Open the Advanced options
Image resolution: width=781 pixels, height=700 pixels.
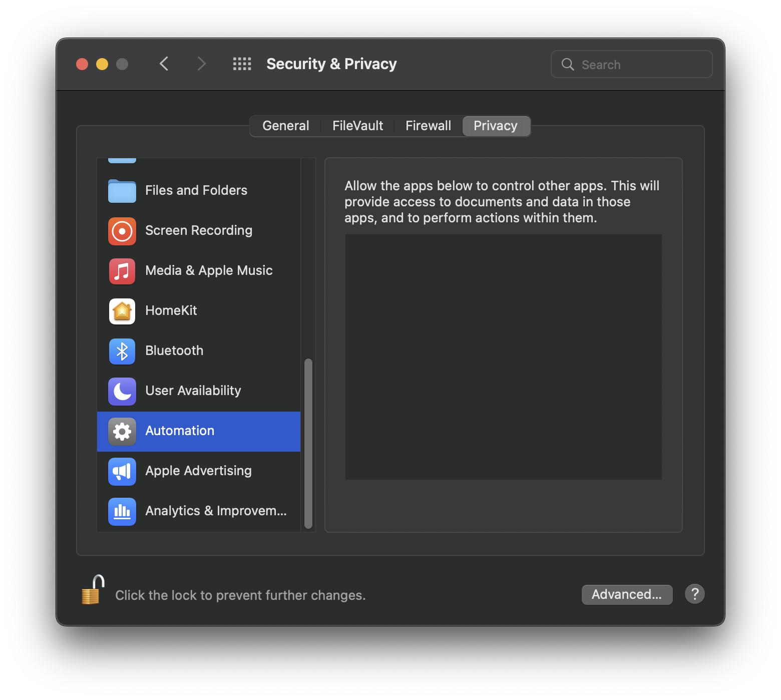627,594
